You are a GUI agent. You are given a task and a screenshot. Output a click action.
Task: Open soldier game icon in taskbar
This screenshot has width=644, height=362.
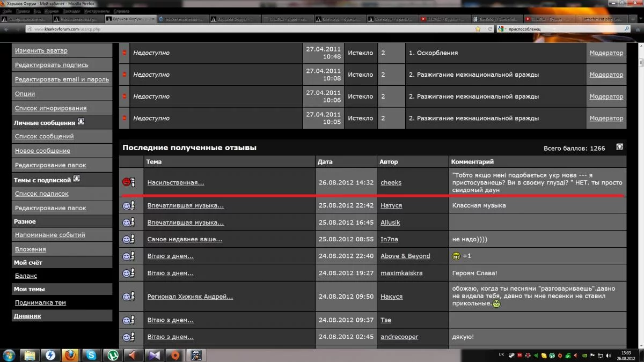point(196,355)
